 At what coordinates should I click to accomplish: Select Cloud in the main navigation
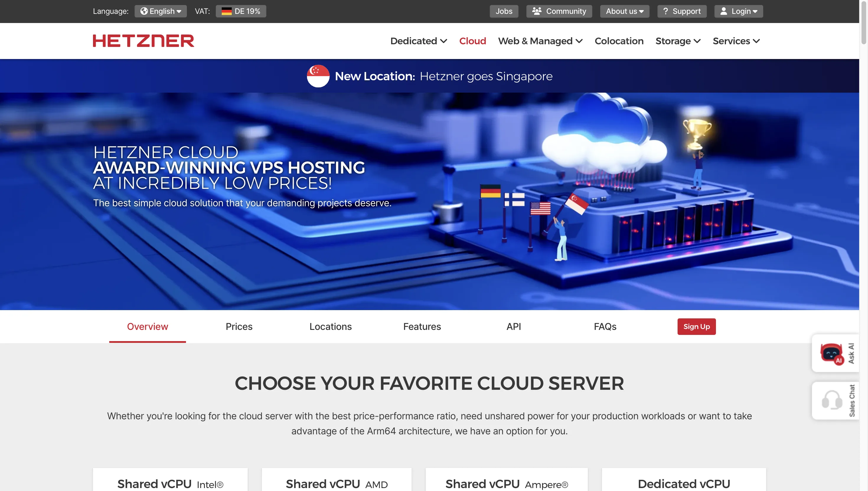coord(472,41)
